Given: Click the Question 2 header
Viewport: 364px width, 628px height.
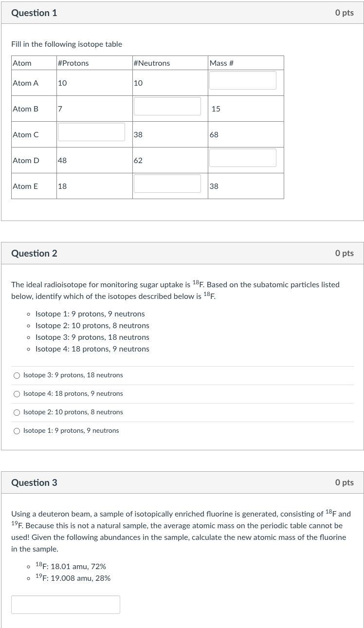Looking at the screenshot, I should pos(34,253).
